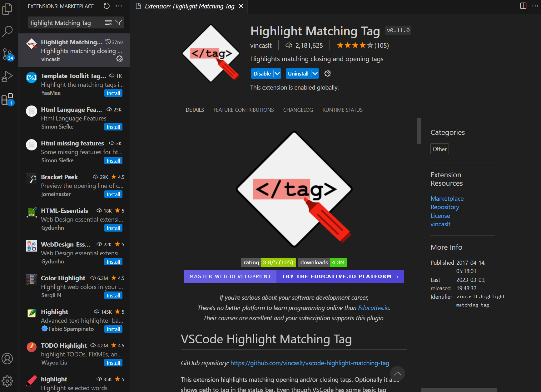Open Views and More Actions in Extensions header

click(119, 6)
